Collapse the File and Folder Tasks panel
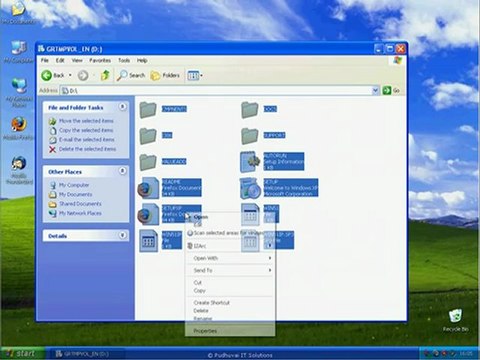Viewport: 480px width, 360px height. click(122, 107)
